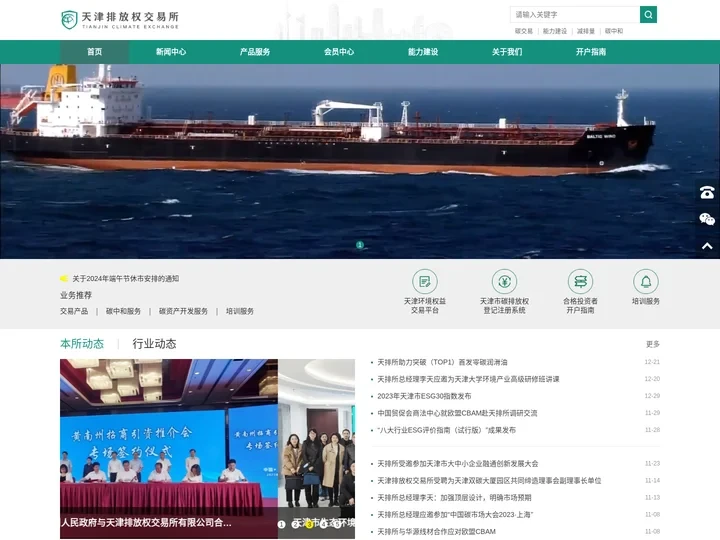Click the back-to-top arrow icon
The height and width of the screenshot is (540, 720).
click(707, 246)
